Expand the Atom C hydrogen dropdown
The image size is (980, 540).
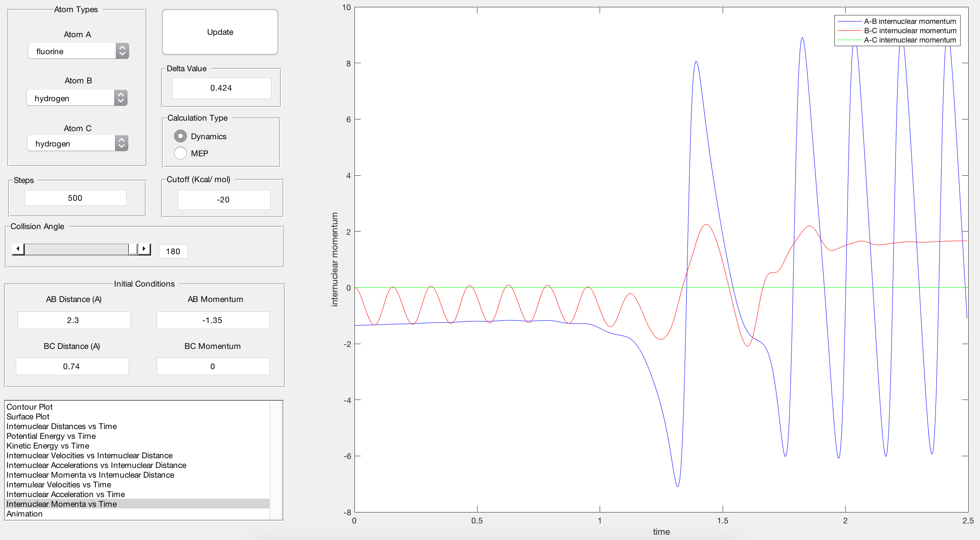(78, 143)
